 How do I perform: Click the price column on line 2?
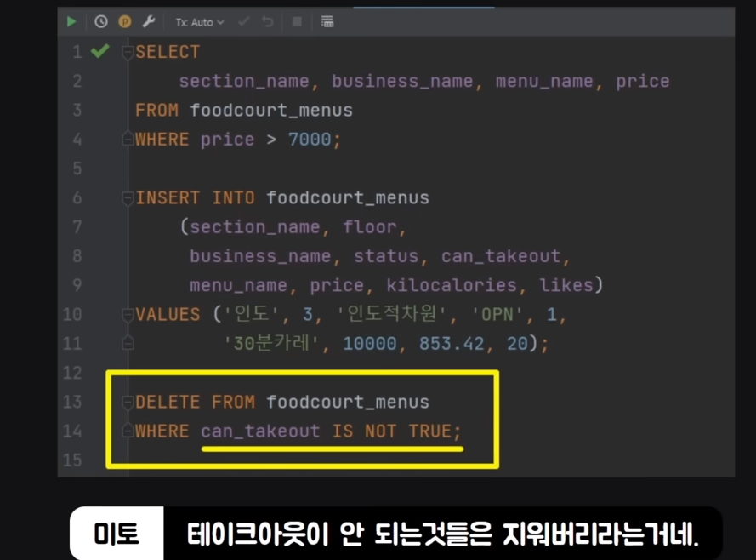click(643, 82)
